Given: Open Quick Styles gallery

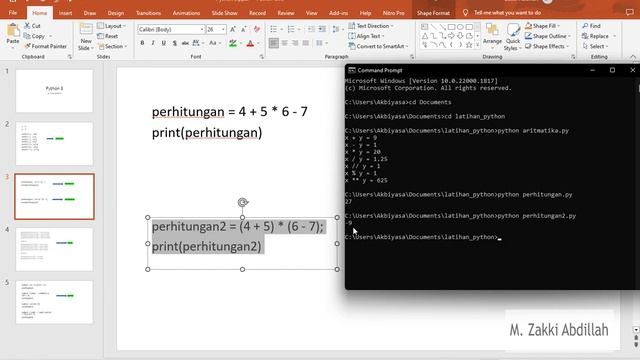Looking at the screenshot, I should (x=513, y=37).
